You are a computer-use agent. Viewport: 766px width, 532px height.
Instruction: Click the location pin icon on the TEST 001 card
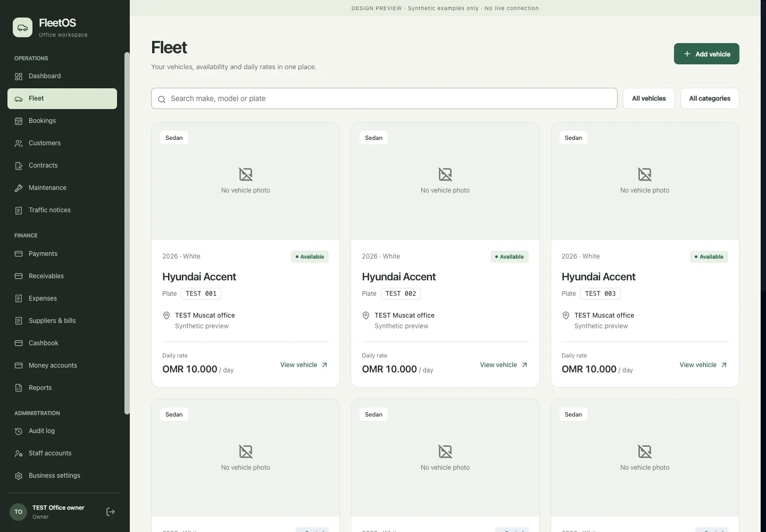click(x=166, y=315)
